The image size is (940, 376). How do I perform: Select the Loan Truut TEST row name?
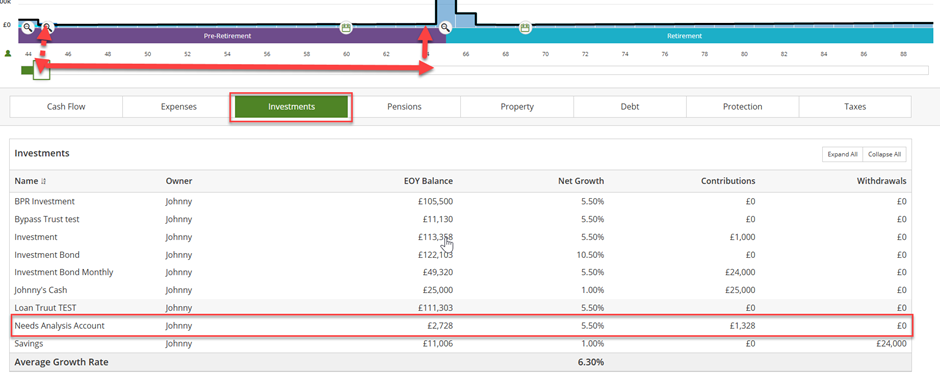click(46, 308)
